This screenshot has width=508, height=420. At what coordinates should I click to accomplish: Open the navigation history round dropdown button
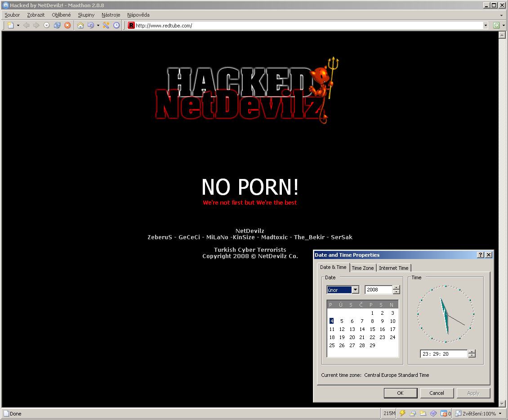(x=46, y=25)
